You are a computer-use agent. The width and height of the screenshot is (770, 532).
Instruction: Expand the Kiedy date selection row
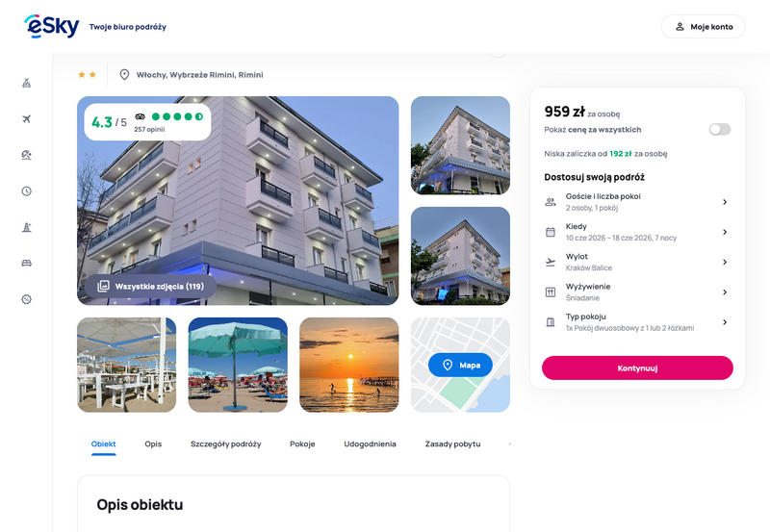[637, 232]
